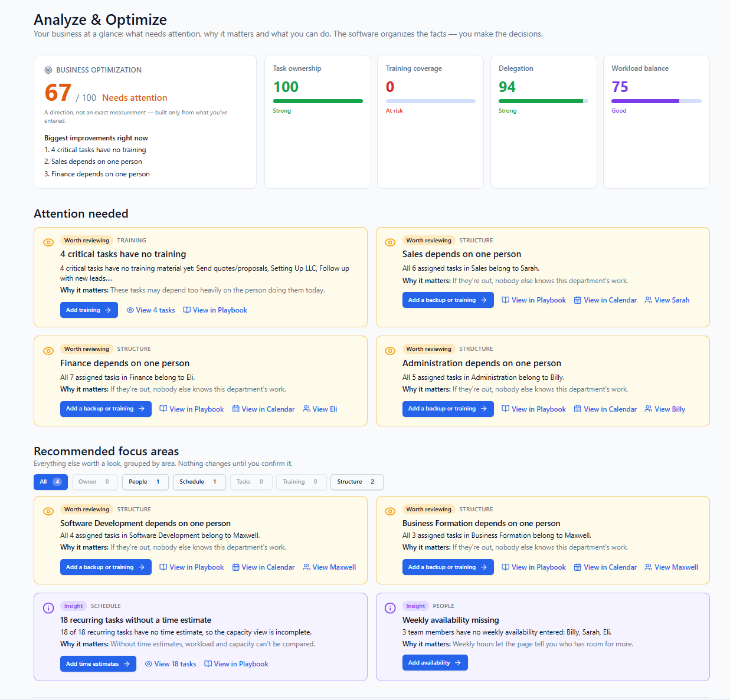This screenshot has height=700, width=730.
Task: Click the 'Add availability' button
Action: tap(435, 663)
